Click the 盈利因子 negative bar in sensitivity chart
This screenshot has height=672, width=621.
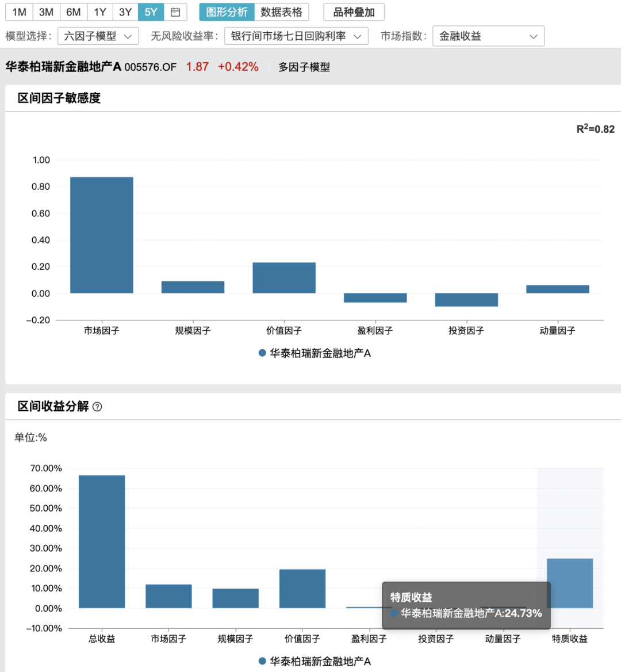point(375,298)
